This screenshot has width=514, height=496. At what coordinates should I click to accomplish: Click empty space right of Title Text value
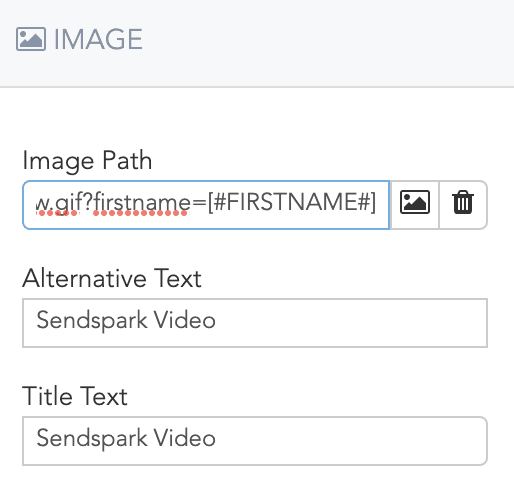point(350,441)
